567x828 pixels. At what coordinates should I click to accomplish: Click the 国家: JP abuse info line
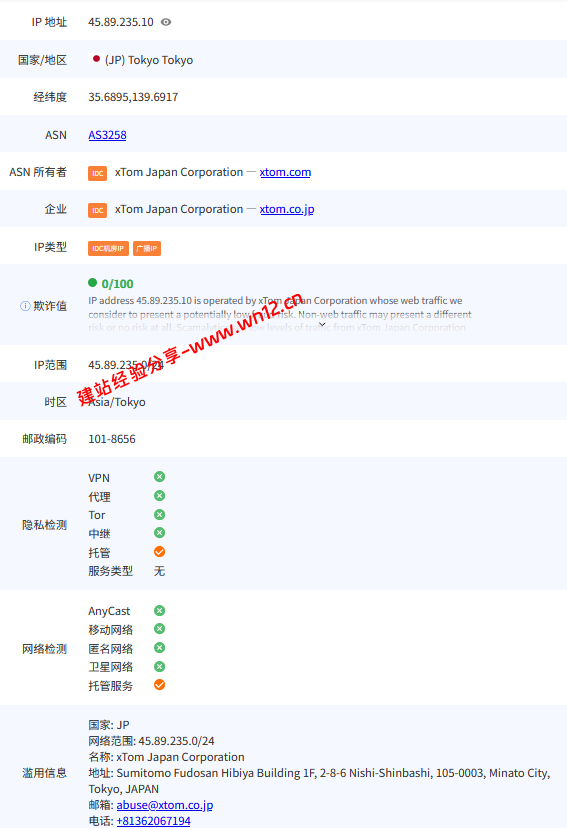pos(109,725)
